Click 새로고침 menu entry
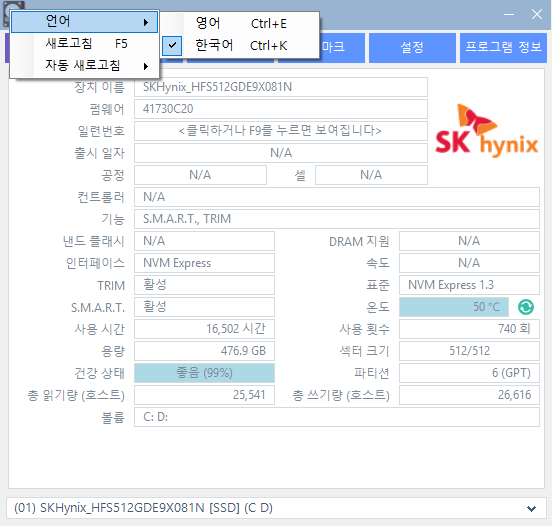The height and width of the screenshot is (526, 552). coord(84,44)
